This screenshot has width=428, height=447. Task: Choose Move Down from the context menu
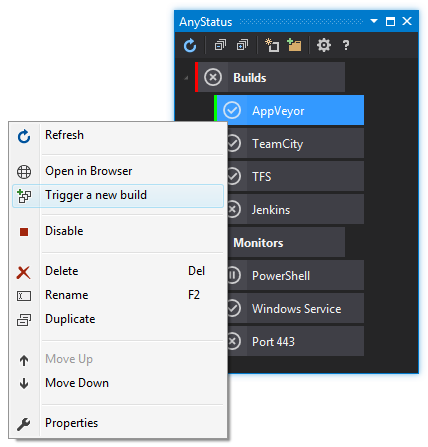click(118, 383)
